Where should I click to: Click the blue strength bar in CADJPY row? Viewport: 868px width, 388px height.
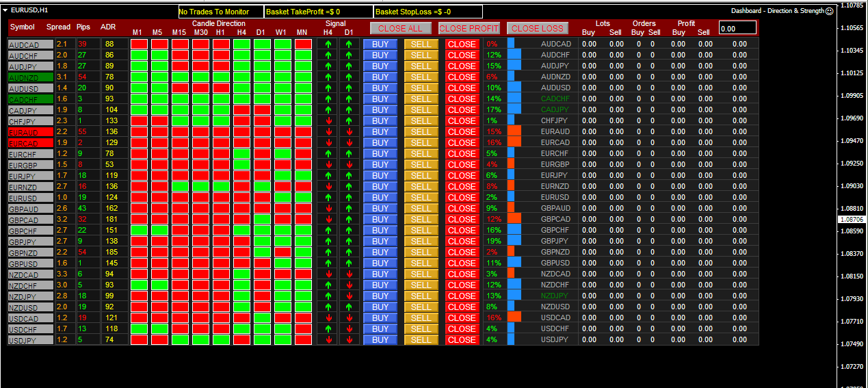click(514, 109)
